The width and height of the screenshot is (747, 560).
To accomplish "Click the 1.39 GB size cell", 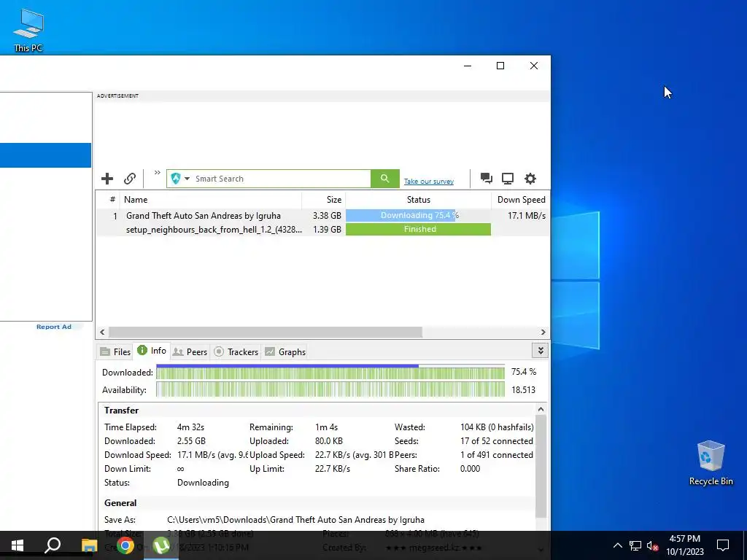I will [327, 230].
